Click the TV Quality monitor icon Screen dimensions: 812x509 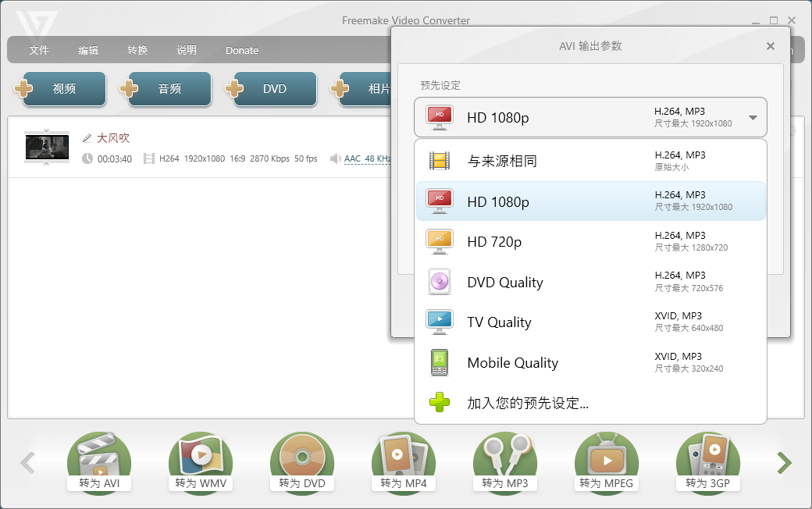439,322
